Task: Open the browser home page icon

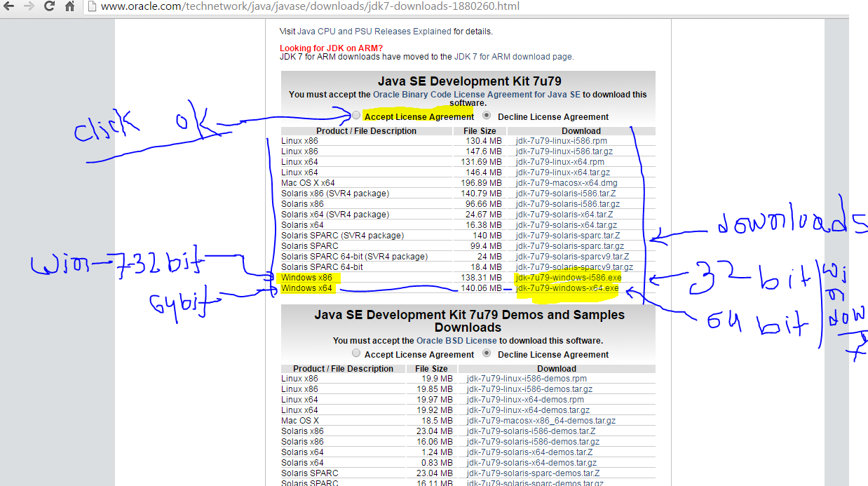Action: 69,6
